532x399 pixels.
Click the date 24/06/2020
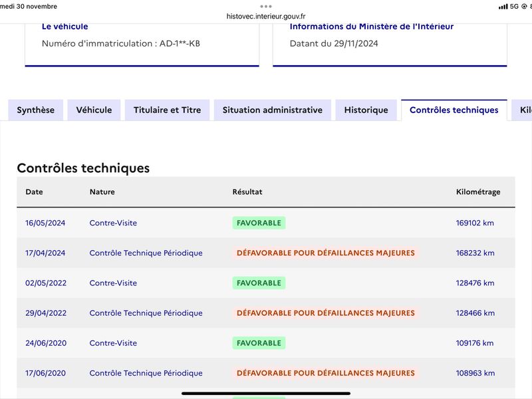[x=46, y=343]
